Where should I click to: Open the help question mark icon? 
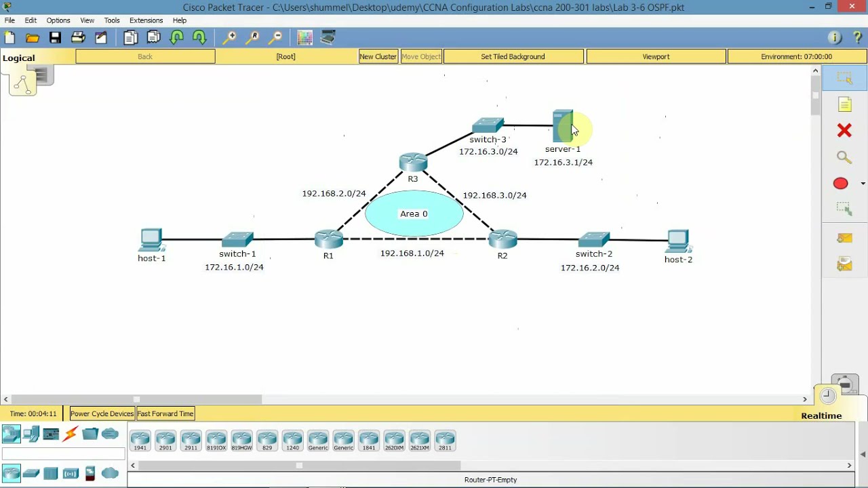click(x=857, y=38)
